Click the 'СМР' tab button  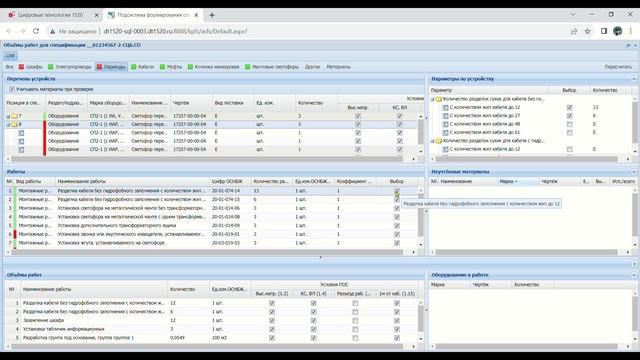[10, 56]
